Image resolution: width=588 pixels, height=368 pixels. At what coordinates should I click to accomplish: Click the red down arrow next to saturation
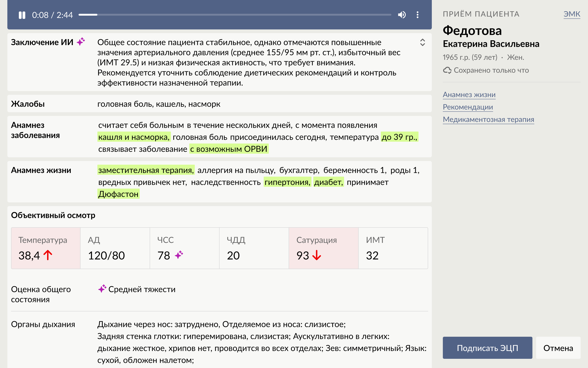click(317, 255)
